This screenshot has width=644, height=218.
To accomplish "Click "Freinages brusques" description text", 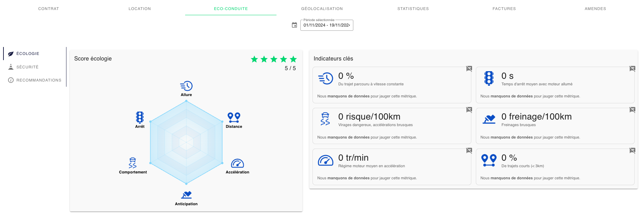I will [x=518, y=125].
